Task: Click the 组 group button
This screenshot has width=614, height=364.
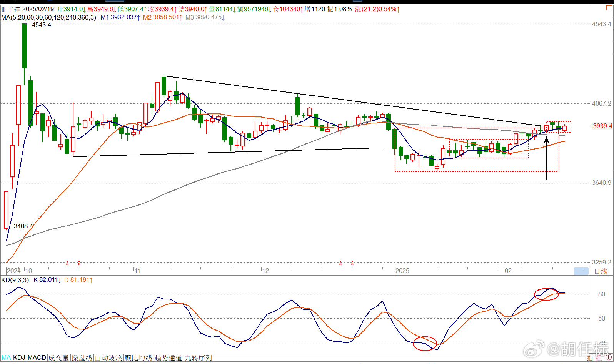Action: point(599,358)
